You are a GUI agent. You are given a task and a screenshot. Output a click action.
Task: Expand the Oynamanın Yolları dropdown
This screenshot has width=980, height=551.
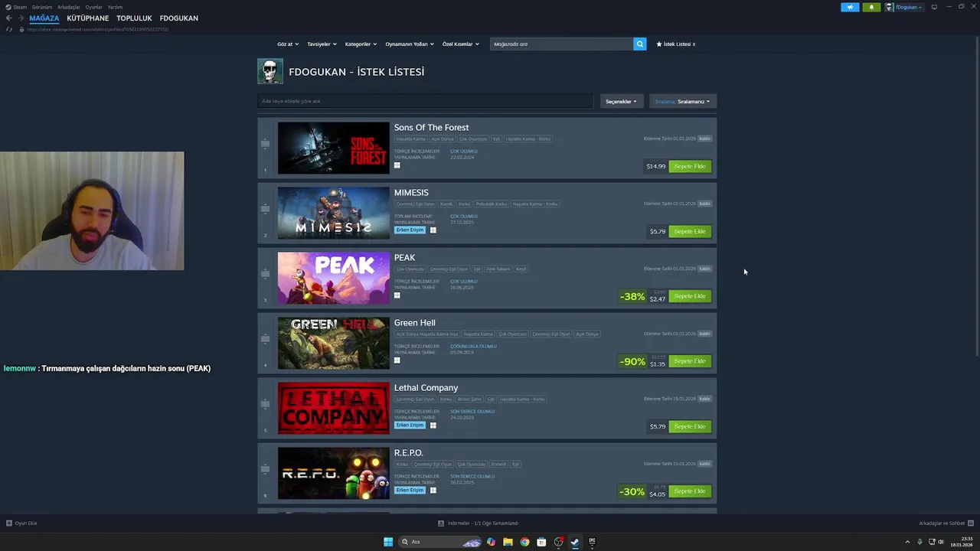point(410,44)
